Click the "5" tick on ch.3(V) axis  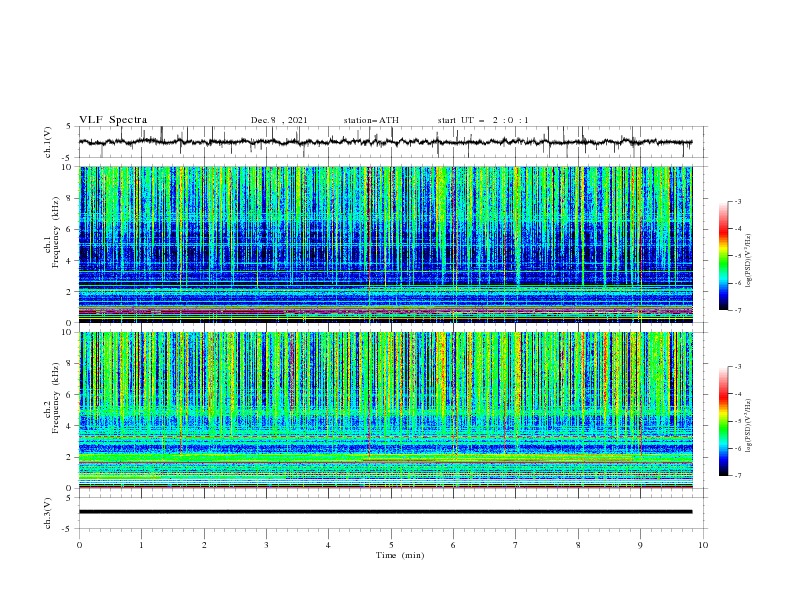(68, 498)
